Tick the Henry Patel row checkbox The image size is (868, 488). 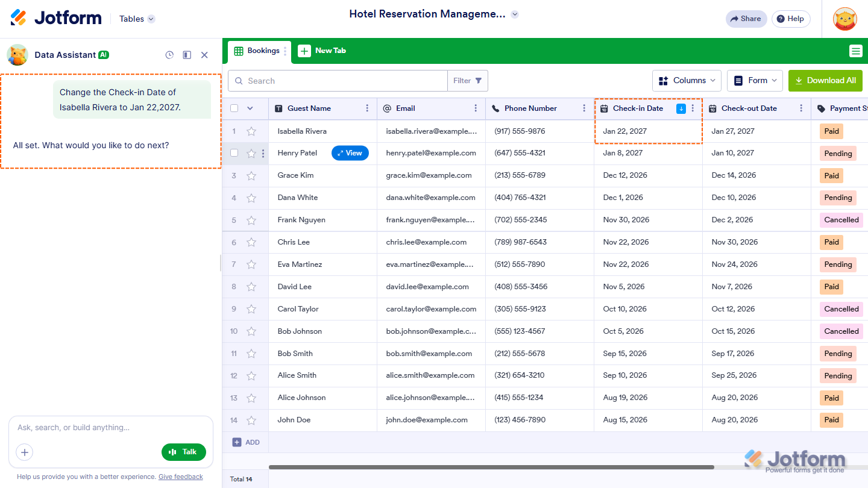234,153
